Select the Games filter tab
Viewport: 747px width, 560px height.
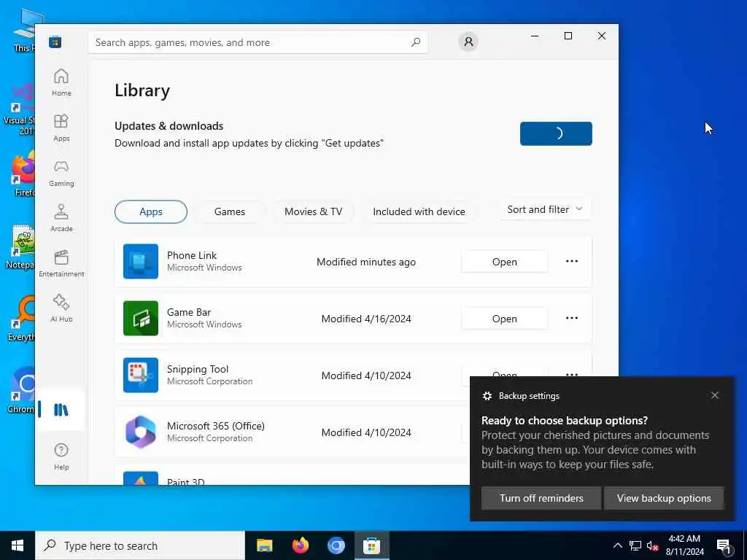point(230,212)
